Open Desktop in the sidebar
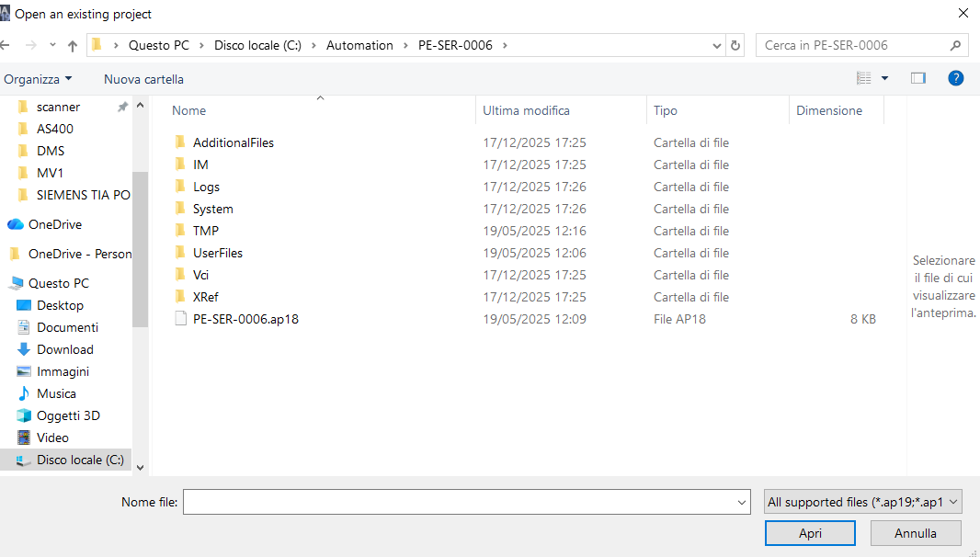 (60, 305)
